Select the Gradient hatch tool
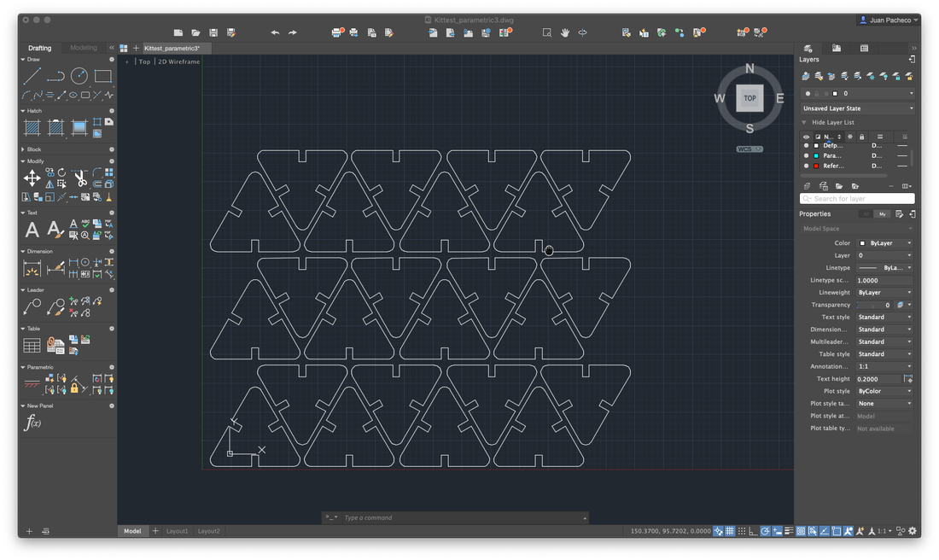The image size is (939, 560). [x=79, y=127]
